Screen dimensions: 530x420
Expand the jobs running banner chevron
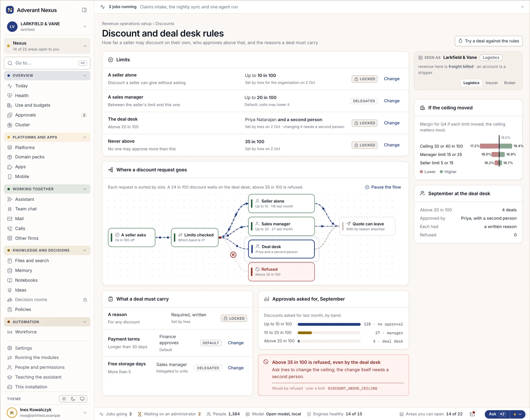(x=522, y=7)
